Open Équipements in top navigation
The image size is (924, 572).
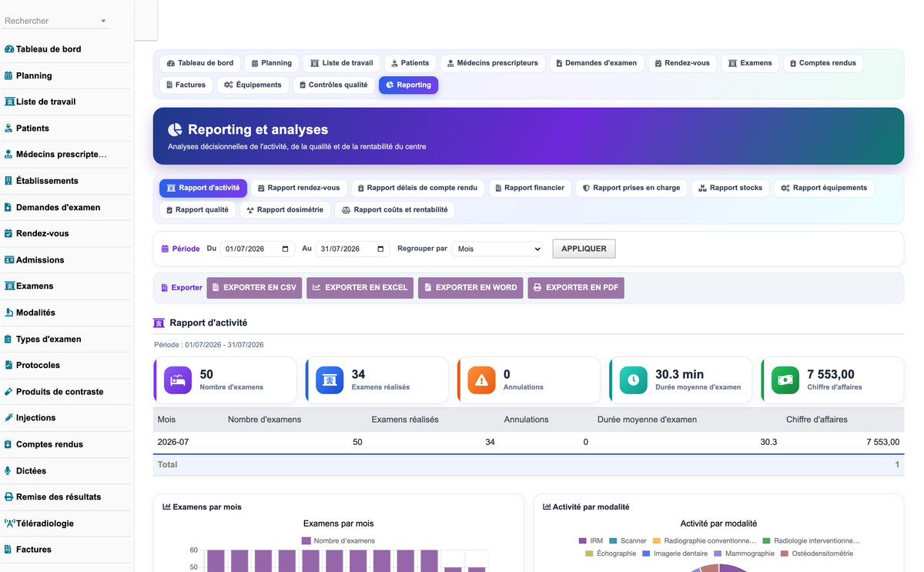[x=253, y=85]
